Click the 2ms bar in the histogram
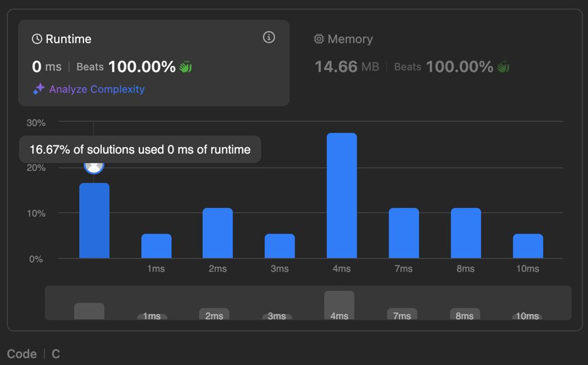This screenshot has height=365, width=588. point(218,233)
